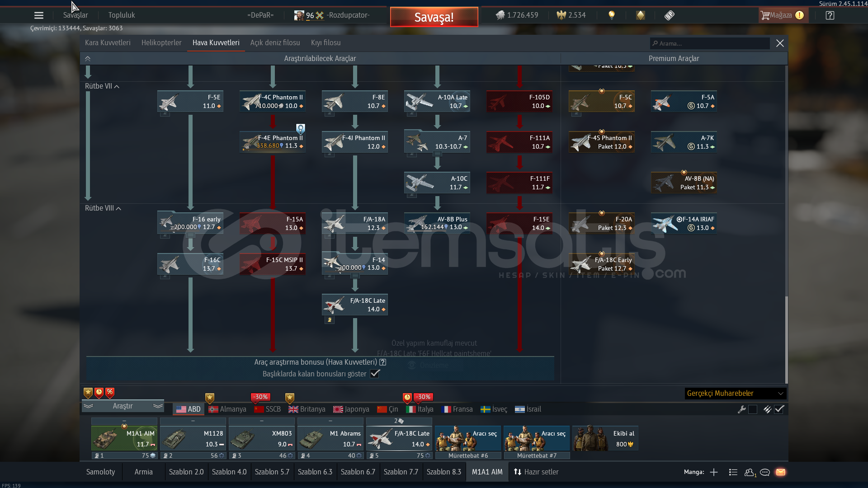This screenshot has height=488, width=868.
Task: Open the dice/items icon in top bar
Action: click(x=670, y=15)
